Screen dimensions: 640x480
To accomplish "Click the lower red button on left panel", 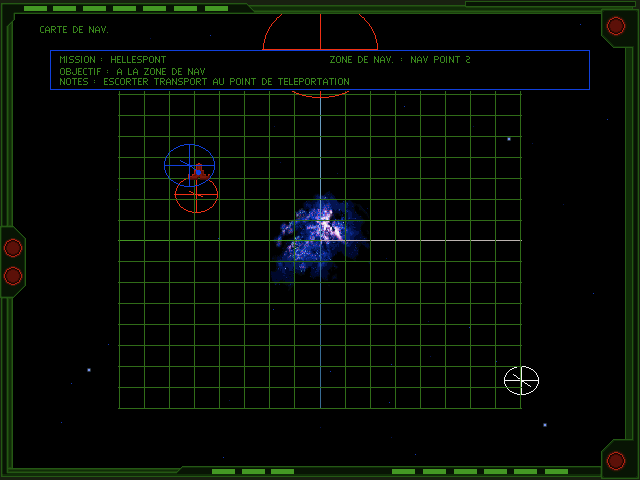I will click(13, 276).
